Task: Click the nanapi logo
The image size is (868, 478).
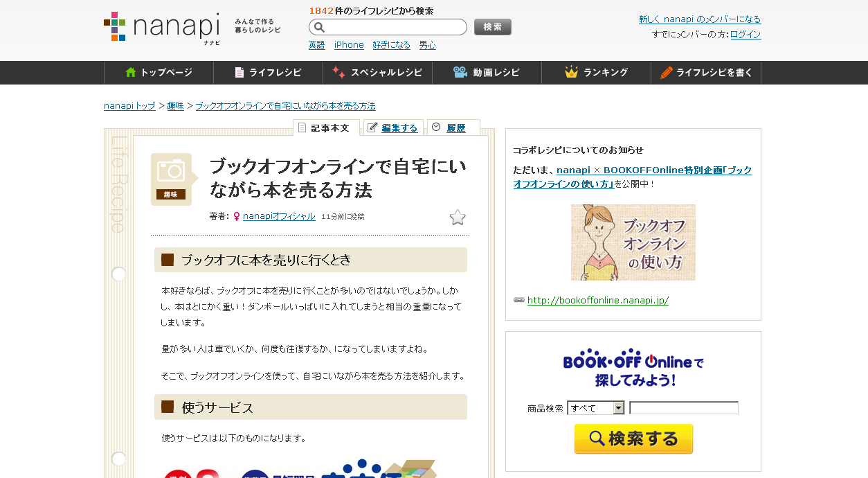Action: (x=163, y=28)
